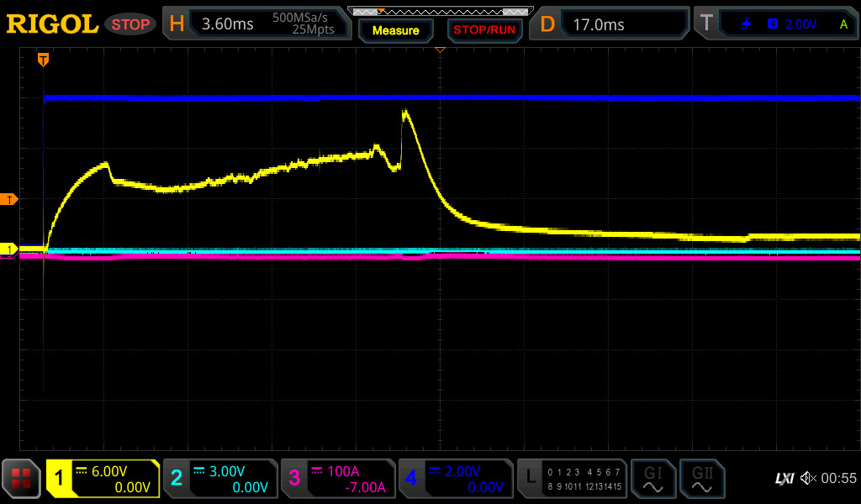The width and height of the screenshot is (861, 504).
Task: Click the LXI network status icon
Action: click(784, 478)
